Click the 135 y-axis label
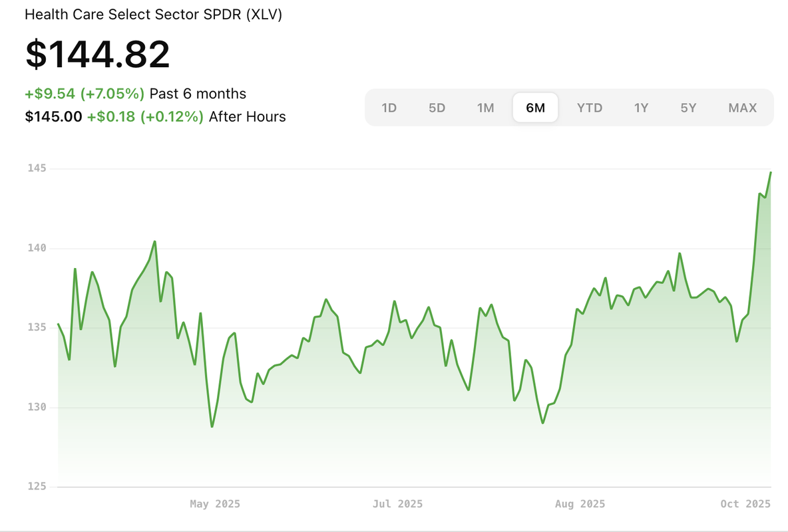The height and width of the screenshot is (532, 788). tap(37, 327)
